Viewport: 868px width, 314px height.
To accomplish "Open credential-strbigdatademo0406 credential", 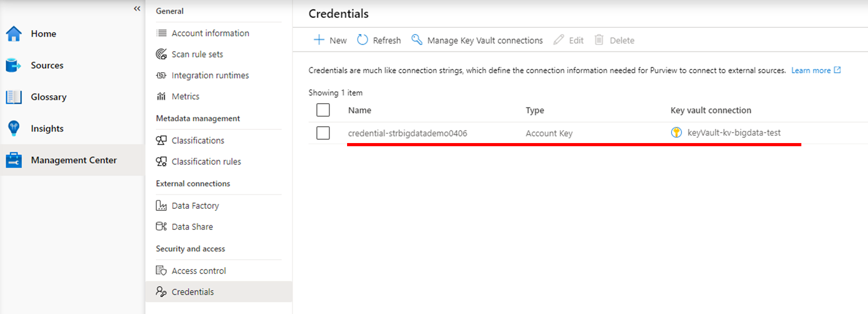I will (x=408, y=134).
